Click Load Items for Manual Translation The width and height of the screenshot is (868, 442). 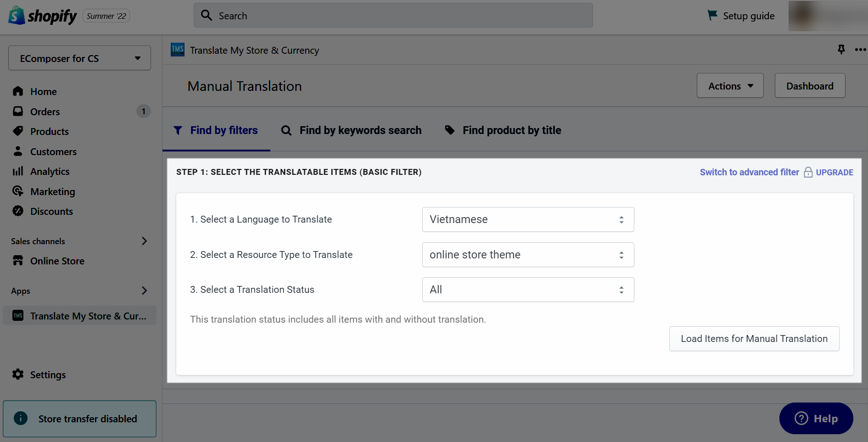pos(754,339)
